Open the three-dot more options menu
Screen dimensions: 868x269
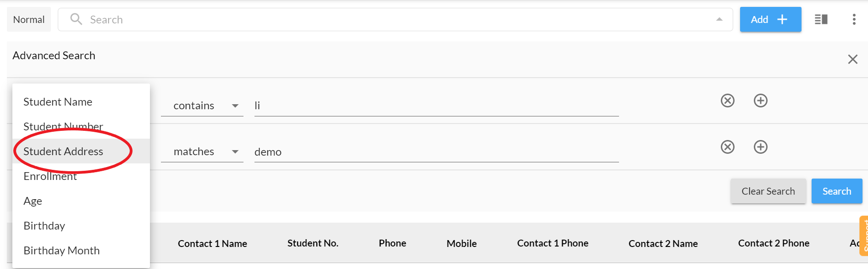(x=854, y=19)
